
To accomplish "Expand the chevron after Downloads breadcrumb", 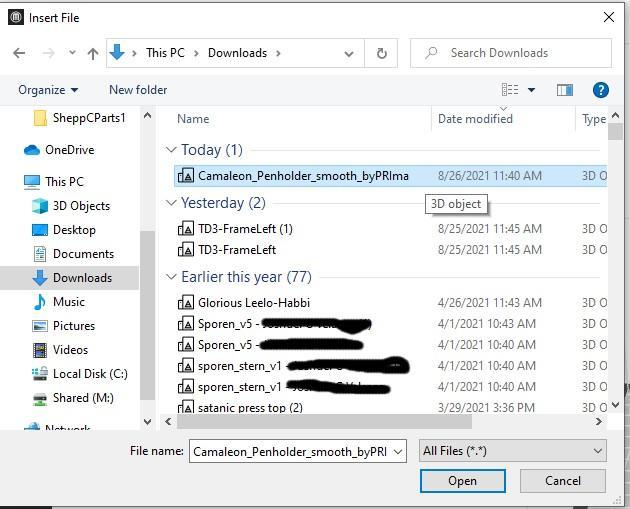I will click(278, 53).
